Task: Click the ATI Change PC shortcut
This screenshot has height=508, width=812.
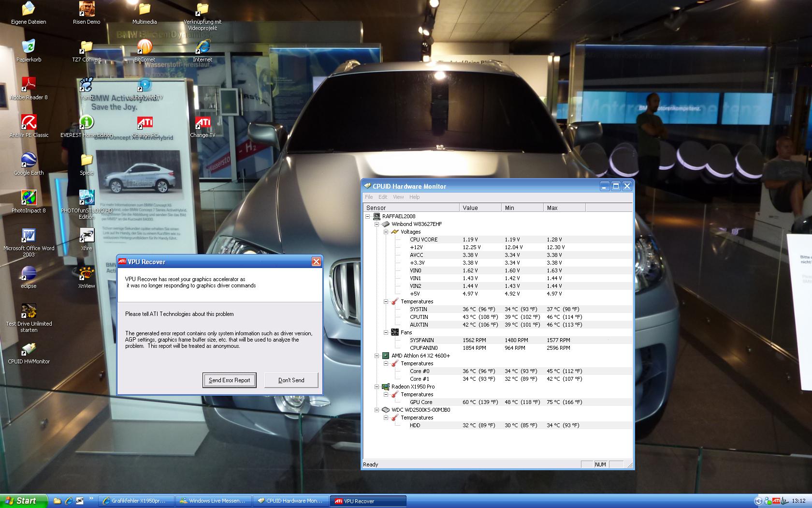Action: point(145,126)
